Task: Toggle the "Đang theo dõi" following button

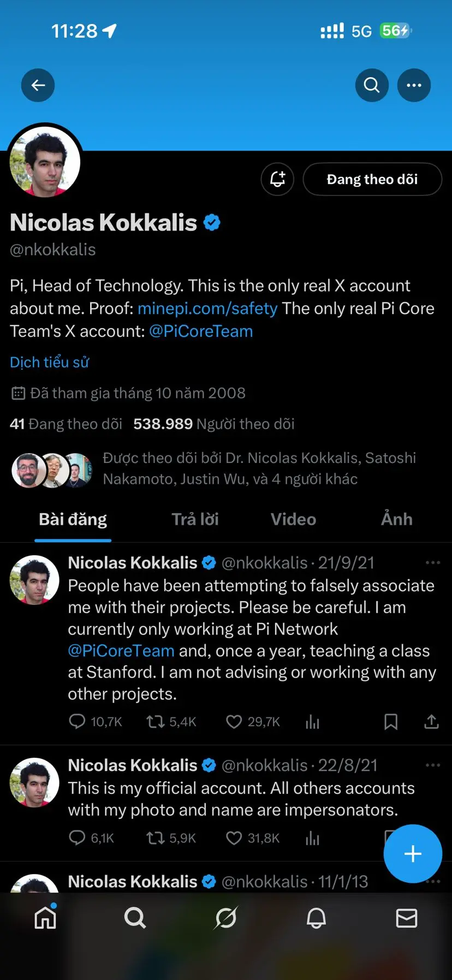Action: tap(372, 179)
